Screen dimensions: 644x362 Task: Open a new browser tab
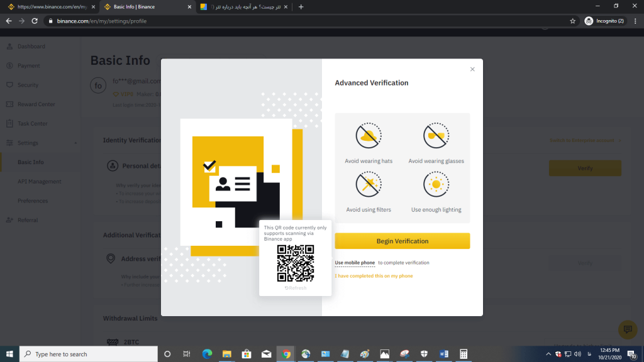click(301, 7)
